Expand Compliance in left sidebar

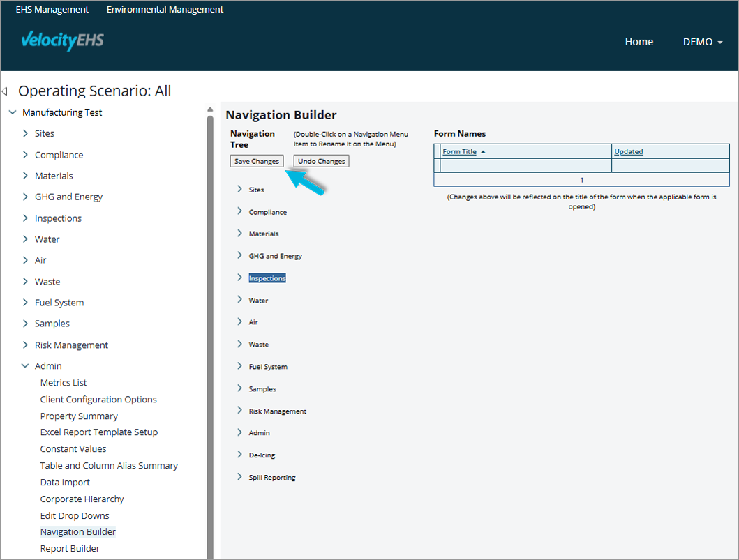(x=25, y=155)
